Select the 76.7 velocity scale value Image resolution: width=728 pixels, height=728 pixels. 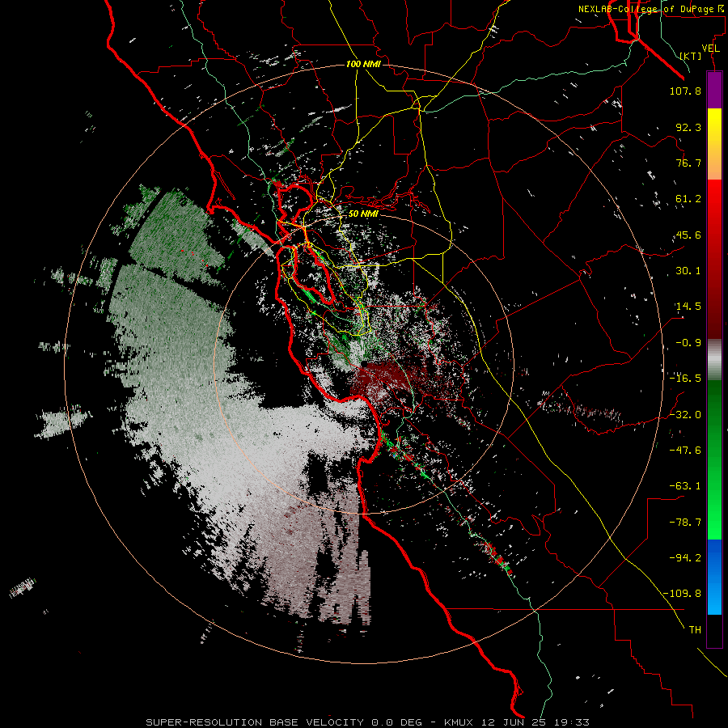coord(688,163)
